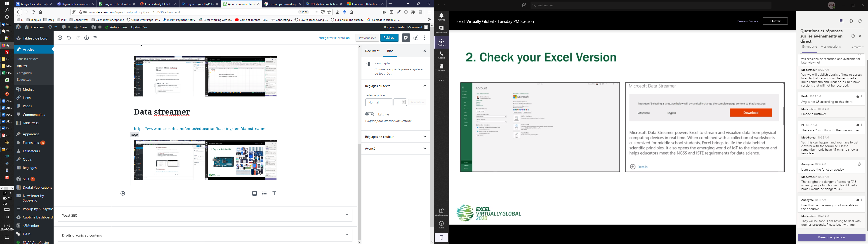Click the Arduino Kit image thumbnail in editor

(205, 160)
